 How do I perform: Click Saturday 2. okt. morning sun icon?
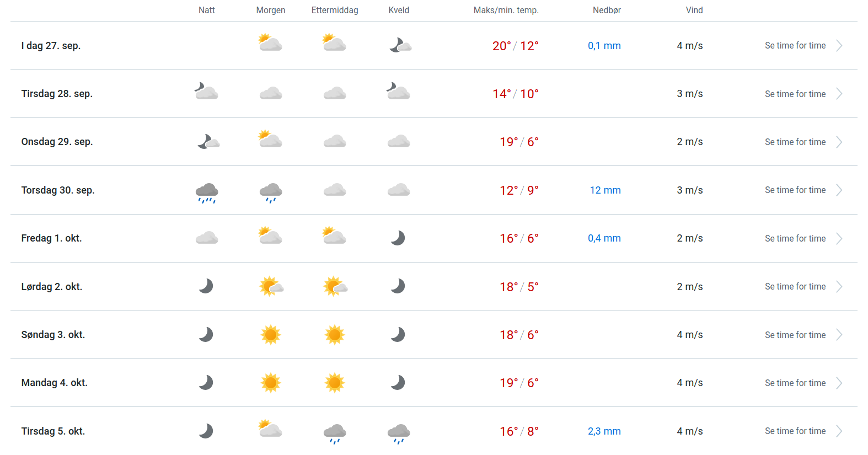[271, 286]
